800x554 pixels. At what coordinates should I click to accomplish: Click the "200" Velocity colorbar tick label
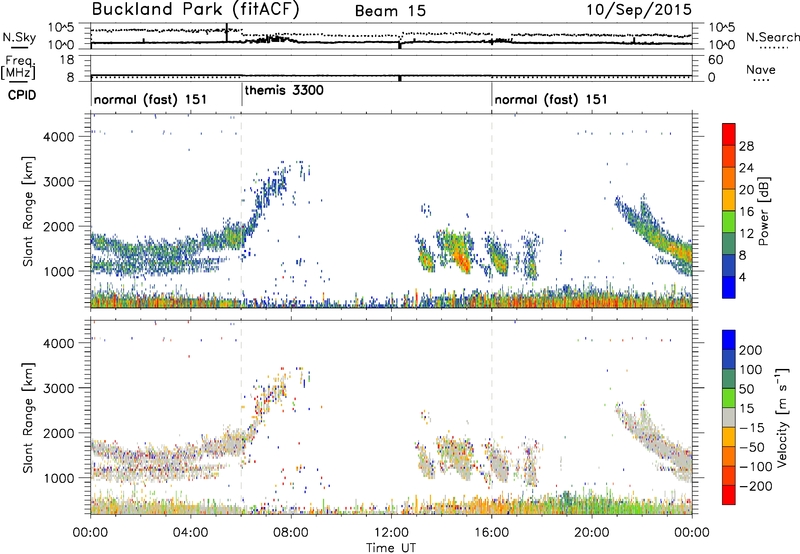[751, 350]
